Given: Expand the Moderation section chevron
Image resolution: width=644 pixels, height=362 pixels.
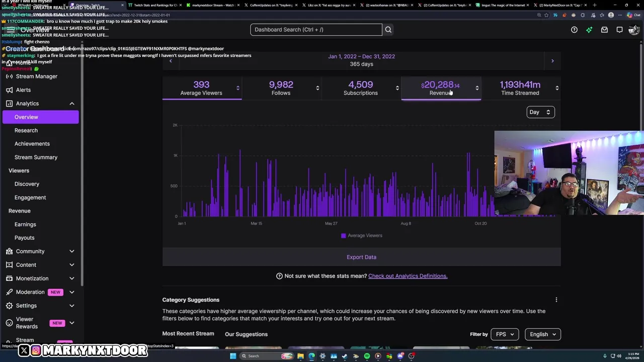Looking at the screenshot, I should click(71, 292).
